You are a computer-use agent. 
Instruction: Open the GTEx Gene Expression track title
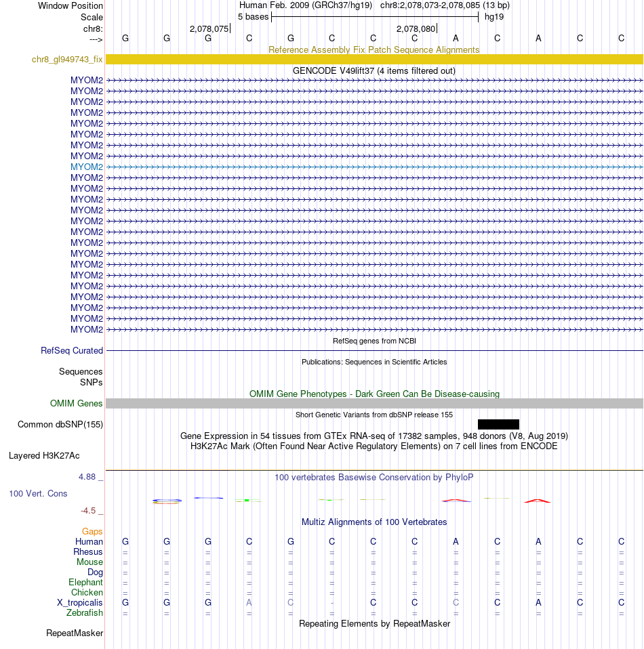tap(374, 436)
